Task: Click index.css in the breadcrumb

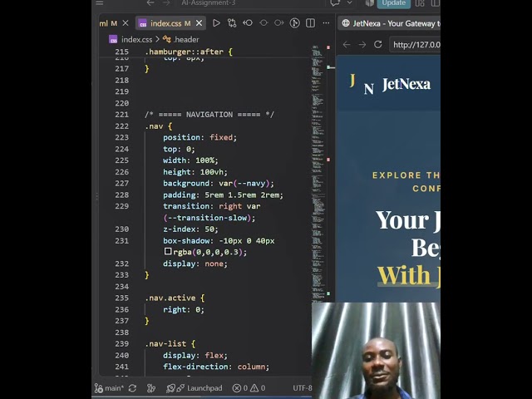Action: pos(136,40)
